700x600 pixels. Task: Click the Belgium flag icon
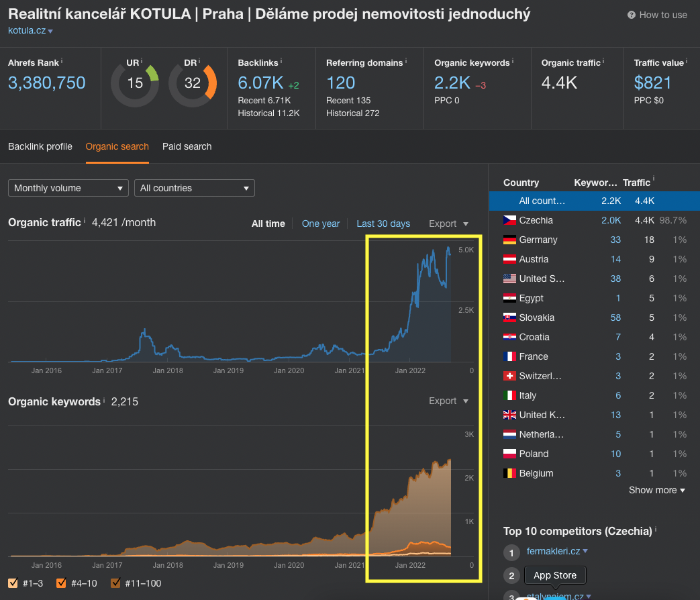pos(509,473)
